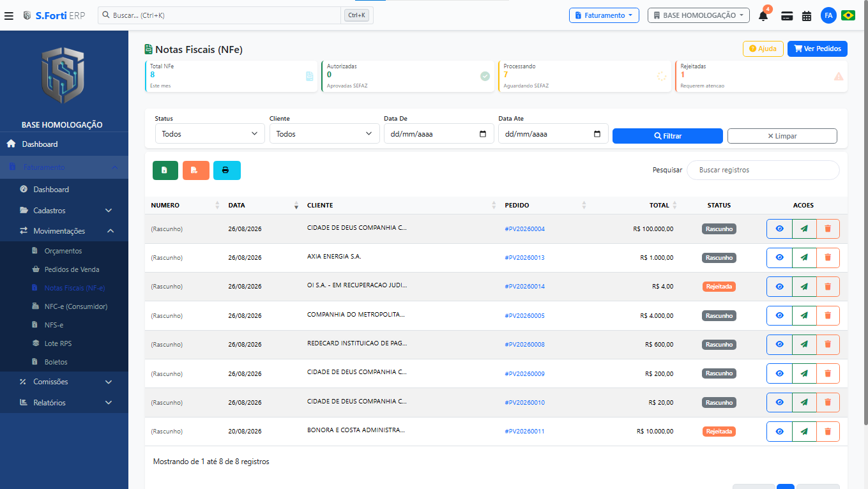The height and width of the screenshot is (489, 868).
Task: Click the Filtrar button
Action: [x=667, y=136]
